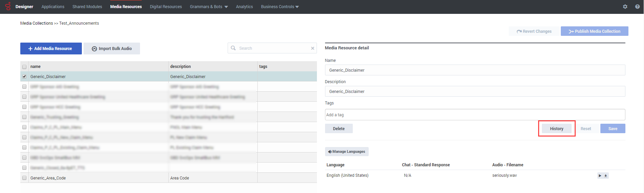Expand the Grammars & Bots dropdown
The height and width of the screenshot is (193, 644).
(x=209, y=7)
